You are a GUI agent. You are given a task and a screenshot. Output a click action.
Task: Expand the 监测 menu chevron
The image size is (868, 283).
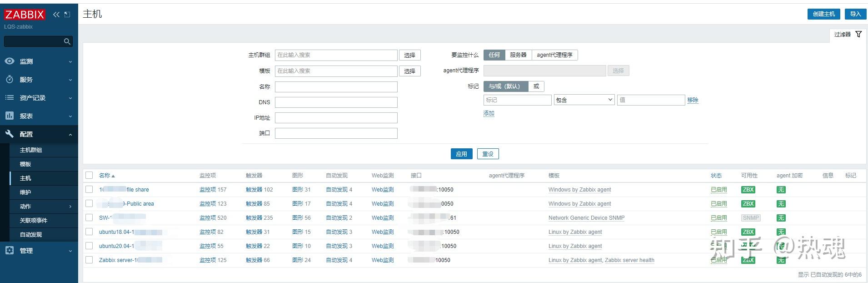[x=70, y=61]
